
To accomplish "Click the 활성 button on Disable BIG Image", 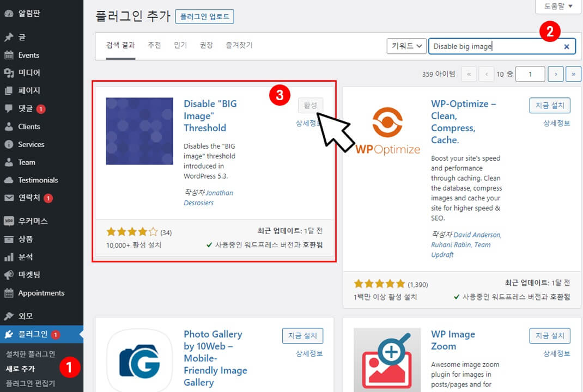I will pyautogui.click(x=311, y=106).
